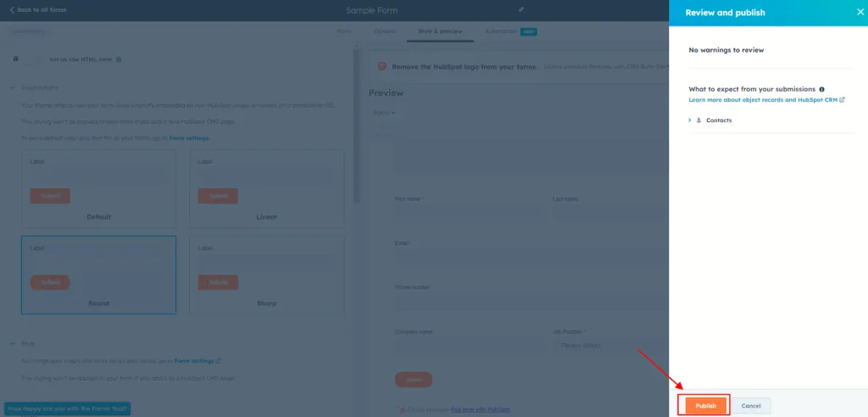This screenshot has width=868, height=417.
Task: Open Learn more about object records link
Action: tap(764, 100)
